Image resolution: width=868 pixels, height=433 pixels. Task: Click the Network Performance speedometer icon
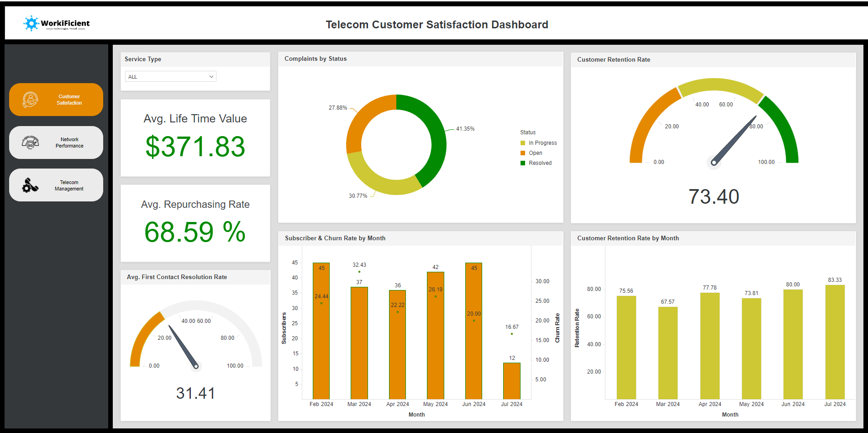tap(30, 143)
